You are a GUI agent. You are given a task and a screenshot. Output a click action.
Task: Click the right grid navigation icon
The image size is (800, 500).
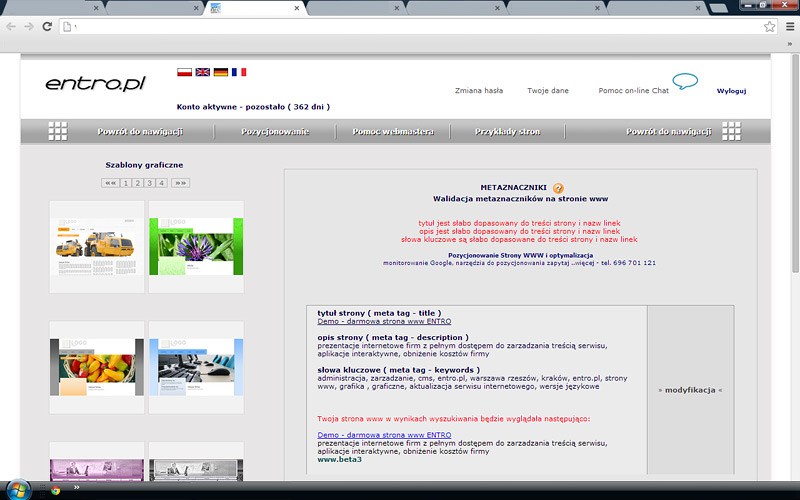pyautogui.click(x=732, y=131)
